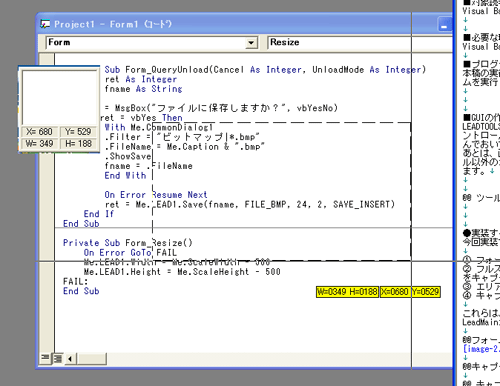Click the .FileName = Me.Caption line
This screenshot has width=500, height=386.
tap(185, 147)
